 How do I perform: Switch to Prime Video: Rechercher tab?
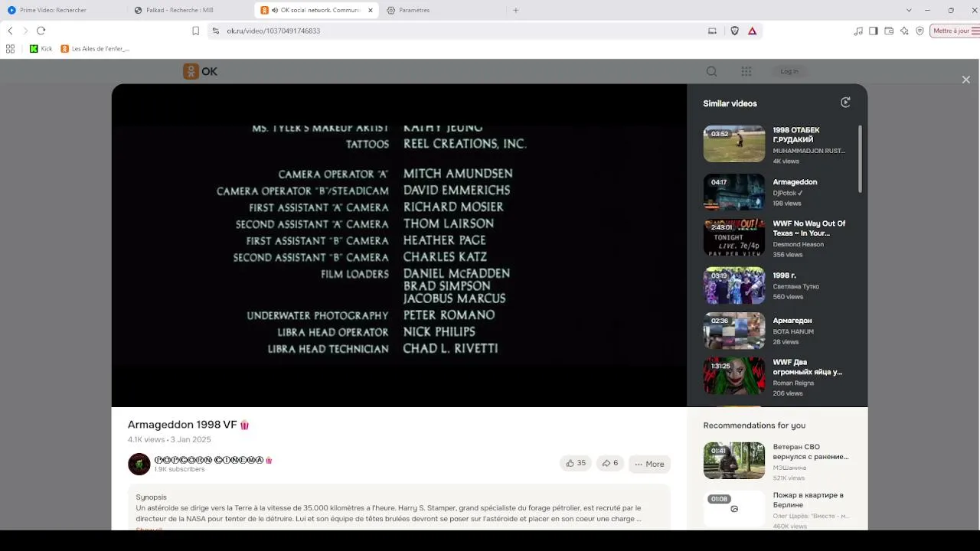[x=64, y=10]
